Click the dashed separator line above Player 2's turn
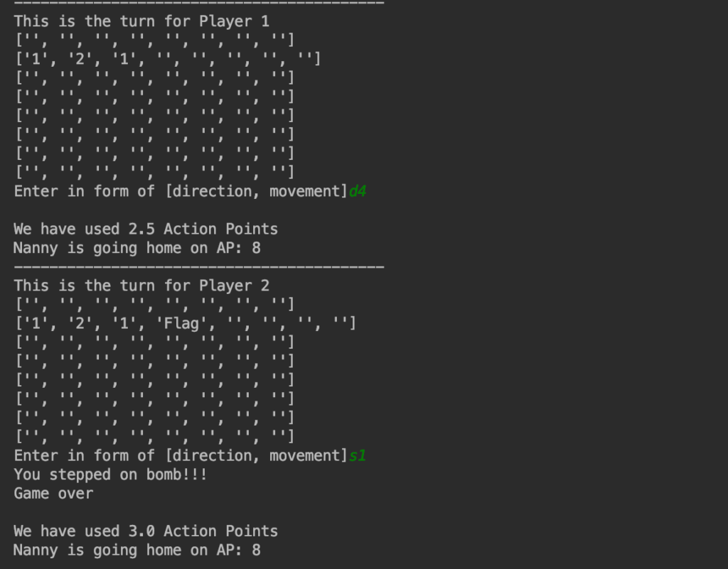The width and height of the screenshot is (728, 569). click(199, 267)
